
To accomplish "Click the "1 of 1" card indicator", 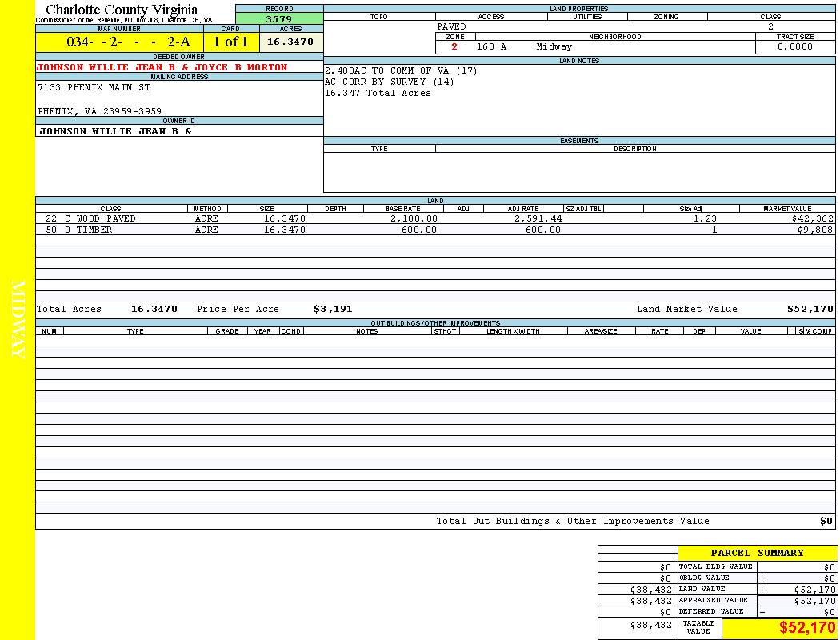I will point(230,42).
